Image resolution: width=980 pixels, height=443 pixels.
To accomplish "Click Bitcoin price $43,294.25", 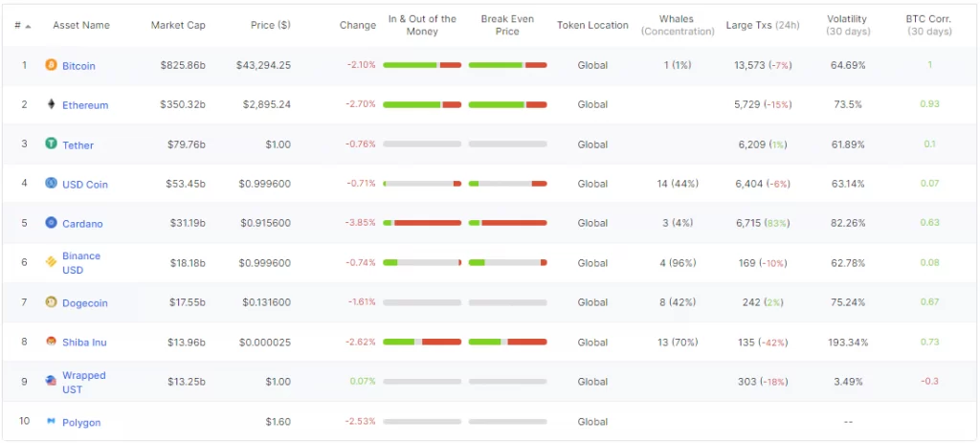I will click(263, 65).
